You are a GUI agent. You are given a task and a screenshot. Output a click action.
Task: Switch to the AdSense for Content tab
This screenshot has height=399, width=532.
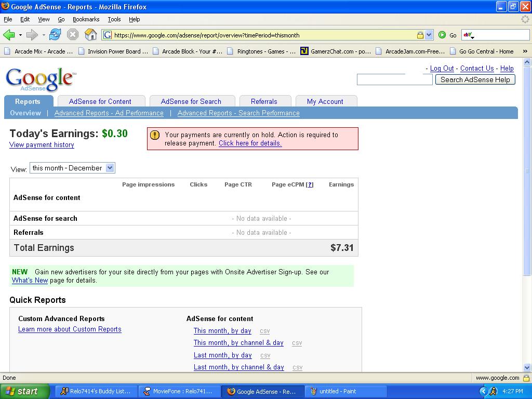(x=100, y=101)
